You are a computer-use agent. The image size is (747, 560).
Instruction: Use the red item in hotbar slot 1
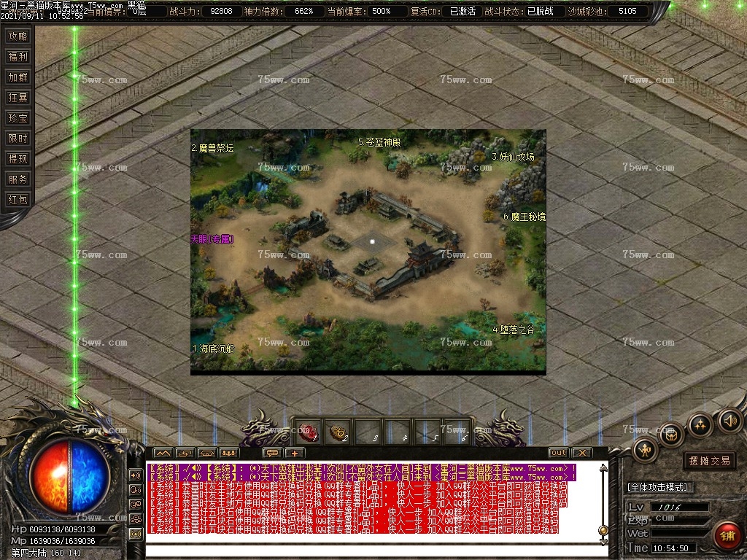pos(308,432)
